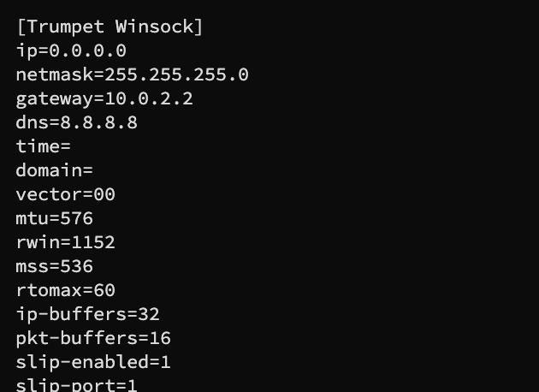Viewport: 539px width, 392px height.
Task: Select the mtu=576 setting line
Action: (54, 218)
